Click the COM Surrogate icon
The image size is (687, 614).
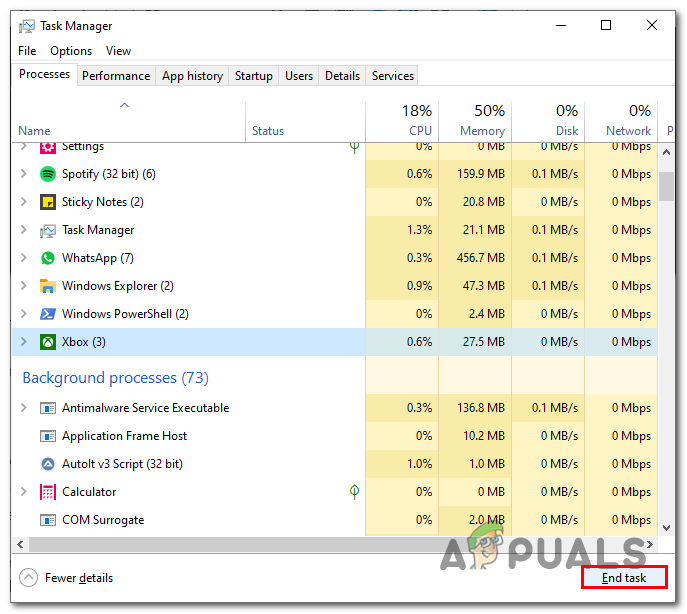(48, 520)
